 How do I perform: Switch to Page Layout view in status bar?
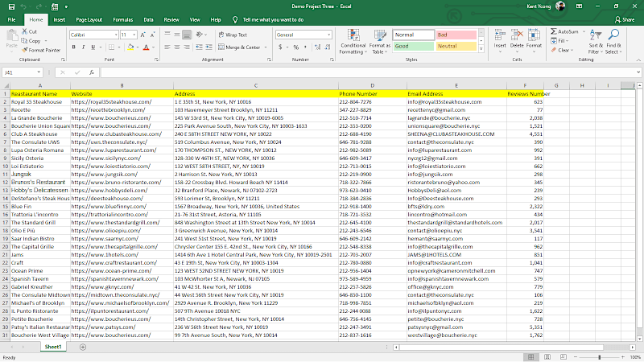(x=547, y=357)
